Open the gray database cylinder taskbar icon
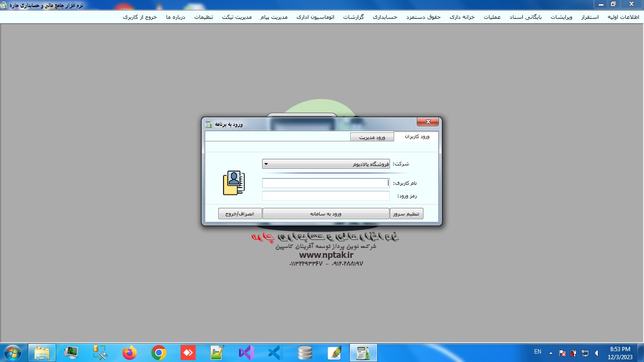This screenshot has height=362, width=644. click(x=305, y=353)
